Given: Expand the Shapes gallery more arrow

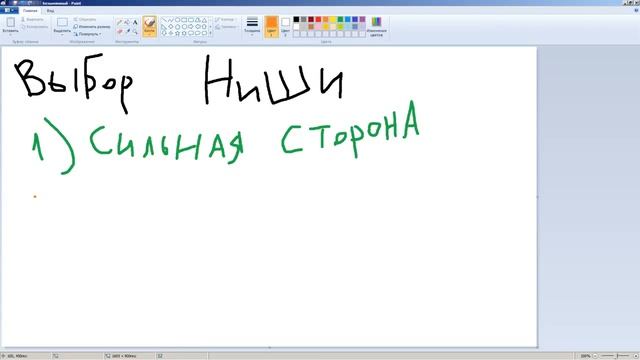Looking at the screenshot, I should 210,33.
